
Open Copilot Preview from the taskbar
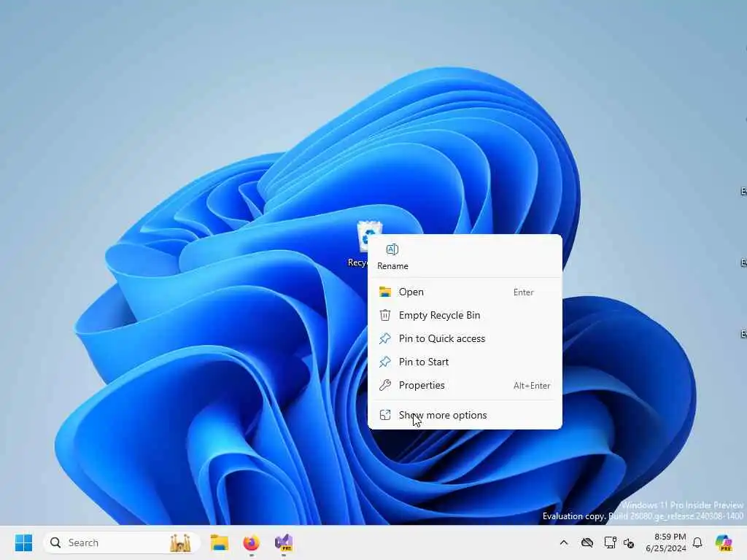pos(724,542)
